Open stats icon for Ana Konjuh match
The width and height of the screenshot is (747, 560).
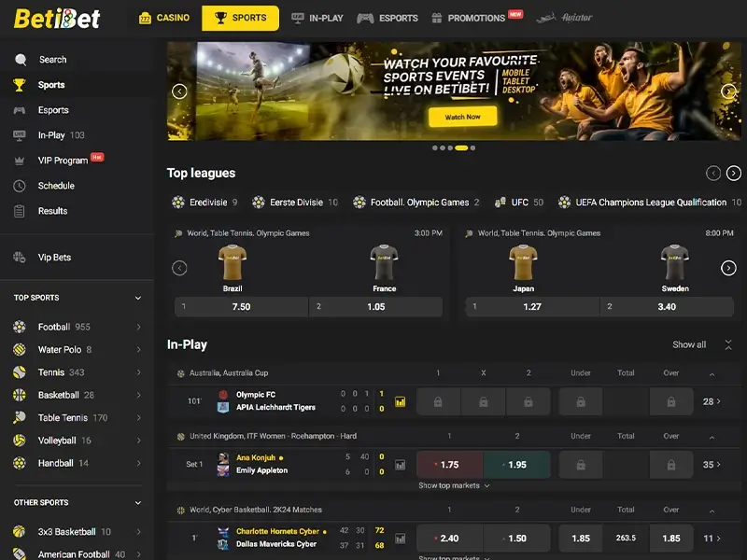pos(401,465)
